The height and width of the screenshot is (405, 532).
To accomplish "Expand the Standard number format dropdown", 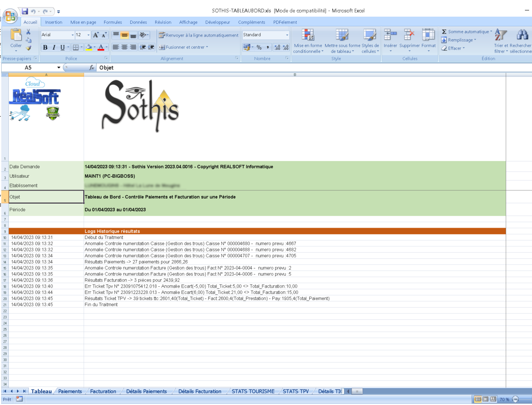I will [x=287, y=35].
